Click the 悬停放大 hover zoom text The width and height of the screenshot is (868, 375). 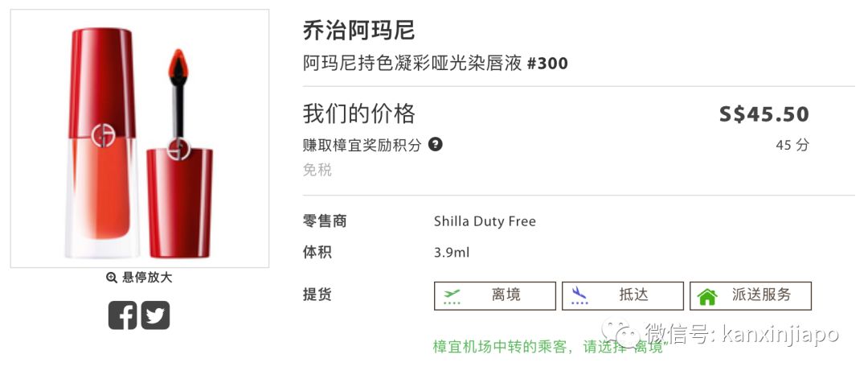(146, 278)
